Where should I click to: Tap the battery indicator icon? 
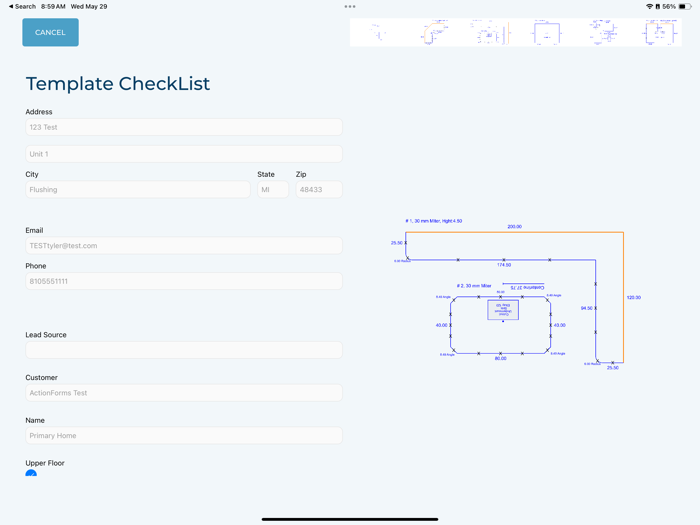tap(685, 6)
